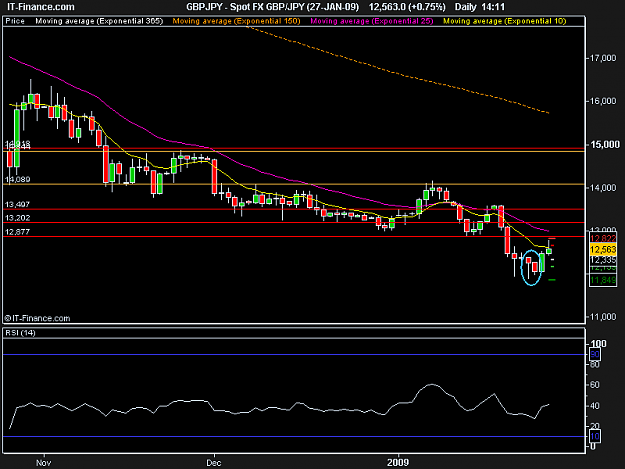Click the RSI 40 axis label
This screenshot has height=469, width=625.
[x=595, y=406]
